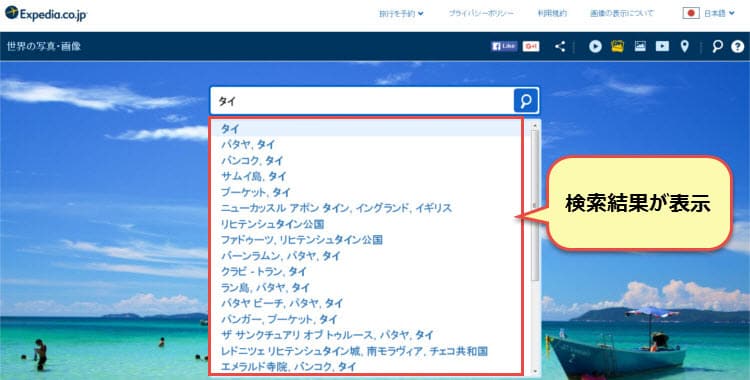Open the 日本語 language dropdown

(708, 13)
